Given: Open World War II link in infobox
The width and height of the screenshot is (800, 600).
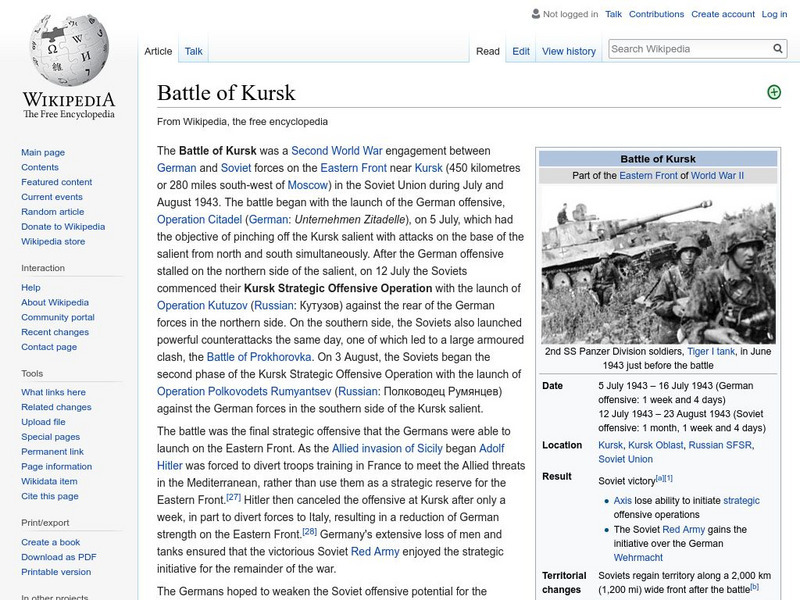Looking at the screenshot, I should 717,176.
